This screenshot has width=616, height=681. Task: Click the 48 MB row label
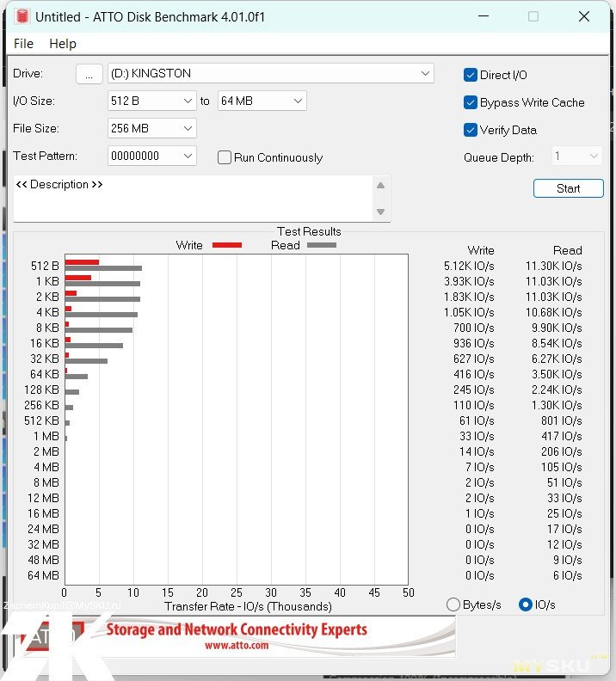pos(43,561)
